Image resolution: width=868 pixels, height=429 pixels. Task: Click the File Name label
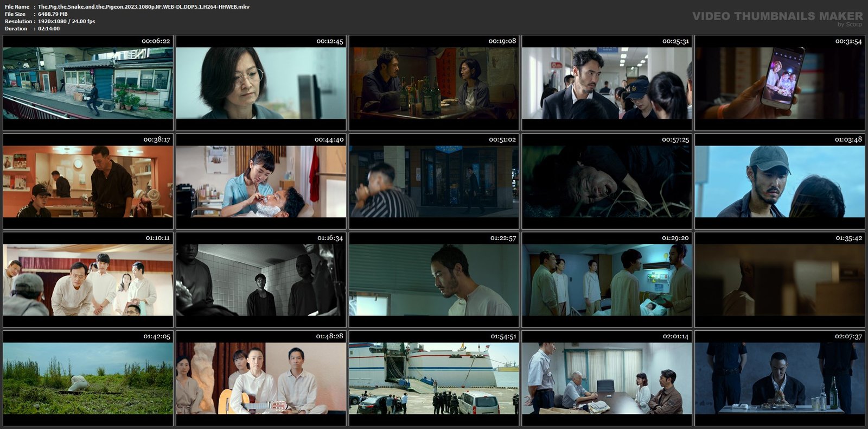[x=17, y=7]
